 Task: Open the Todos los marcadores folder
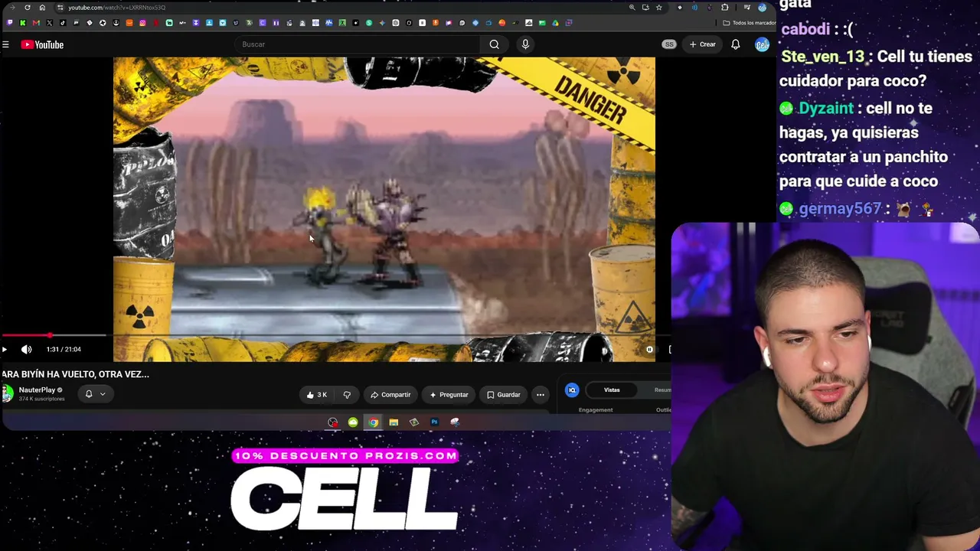tap(749, 23)
